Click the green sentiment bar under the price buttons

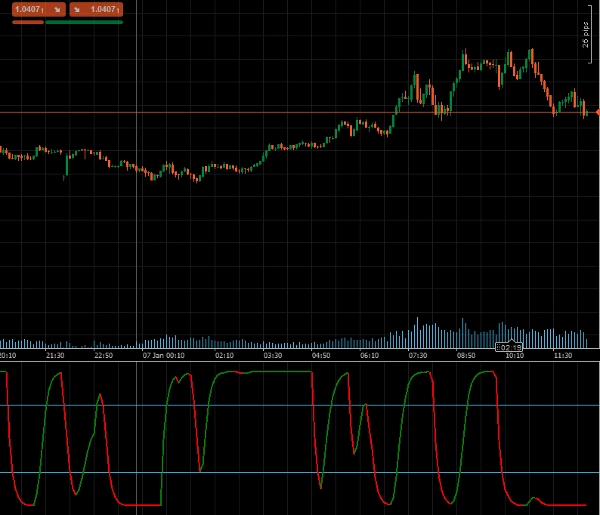click(84, 21)
